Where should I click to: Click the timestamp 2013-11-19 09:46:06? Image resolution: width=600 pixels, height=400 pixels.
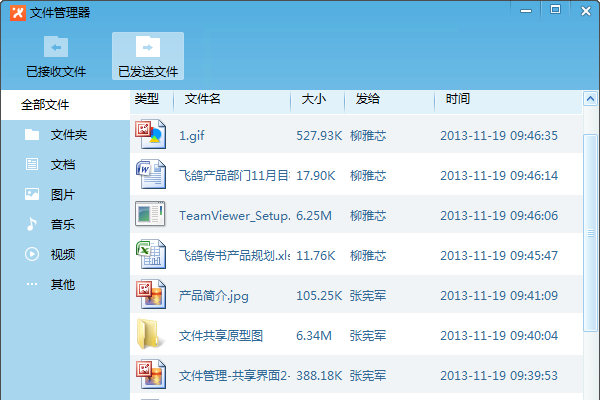pyautogui.click(x=499, y=216)
